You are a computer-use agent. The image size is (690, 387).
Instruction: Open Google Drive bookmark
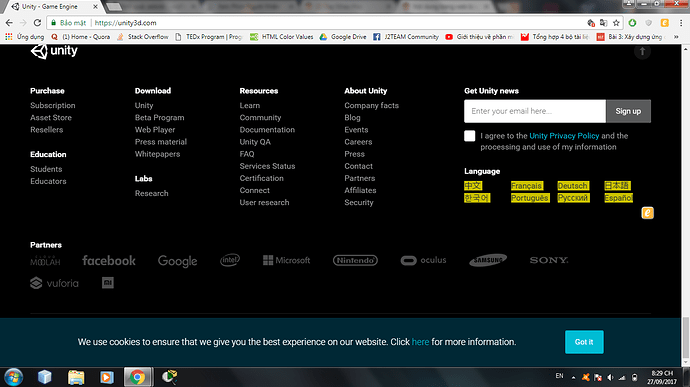343,37
